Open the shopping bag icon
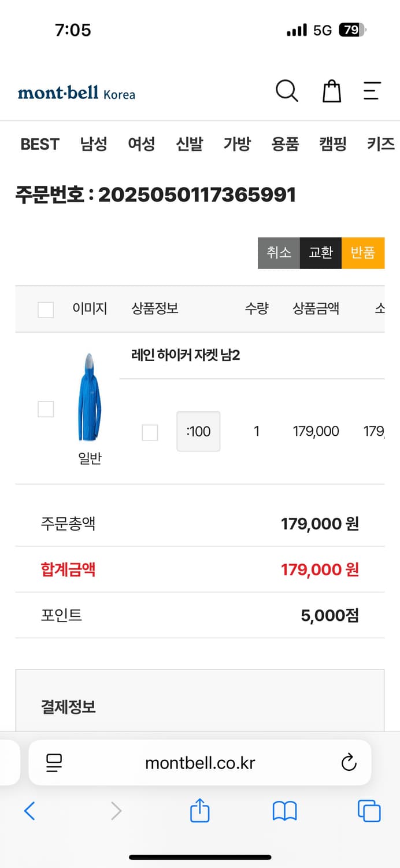Viewport: 400px width, 868px height. (331, 91)
